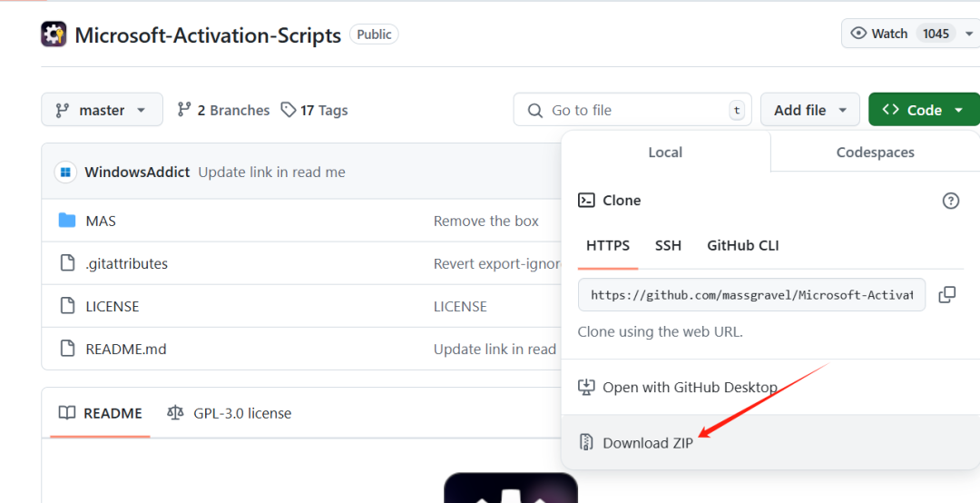Click the MAS folder icon

pyautogui.click(x=66, y=221)
